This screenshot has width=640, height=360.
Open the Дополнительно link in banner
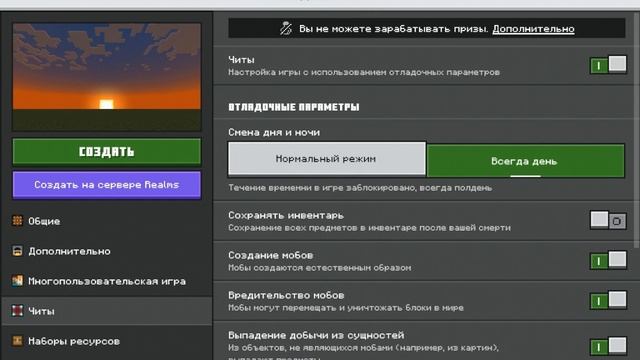point(533,29)
